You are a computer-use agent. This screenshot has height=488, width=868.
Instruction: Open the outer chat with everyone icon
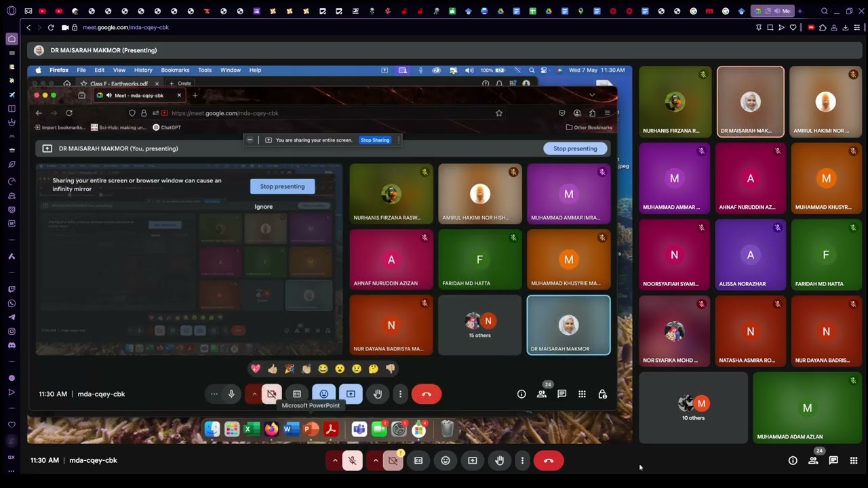pos(833,461)
